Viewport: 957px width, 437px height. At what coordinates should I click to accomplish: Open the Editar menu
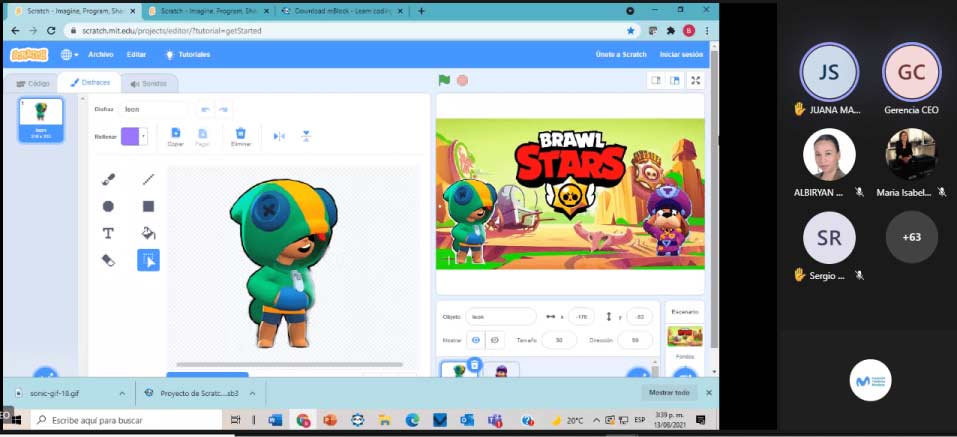coord(136,55)
